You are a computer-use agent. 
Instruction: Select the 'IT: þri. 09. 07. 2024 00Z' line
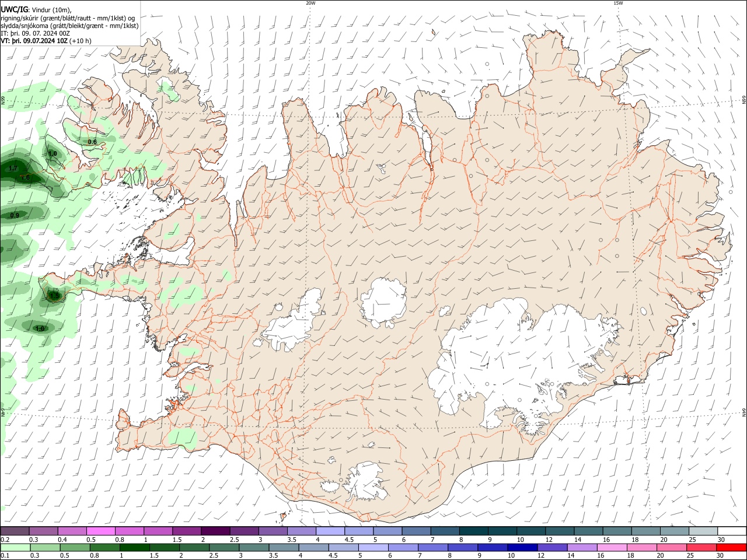35,33
